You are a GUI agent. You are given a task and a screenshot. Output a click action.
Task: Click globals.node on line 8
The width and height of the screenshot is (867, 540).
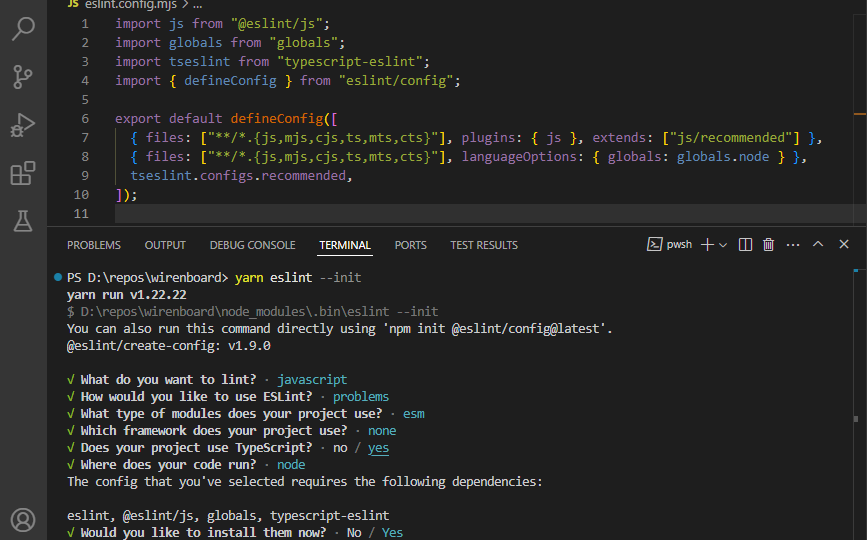(x=723, y=157)
